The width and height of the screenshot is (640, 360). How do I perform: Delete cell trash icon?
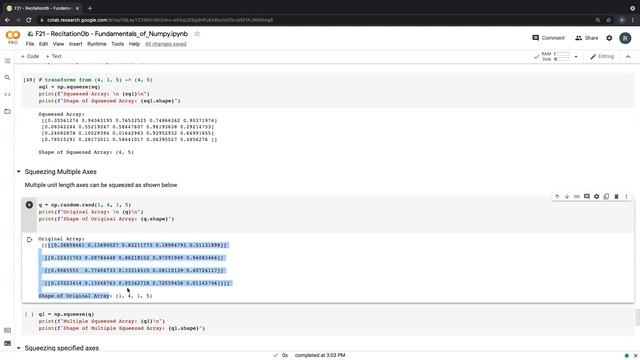coord(616,197)
